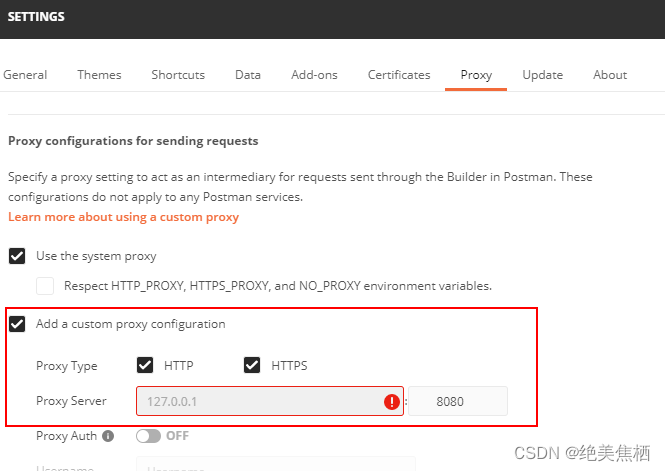The image size is (665, 471).
Task: Click the proxy port field showing 8080
Action: pyautogui.click(x=458, y=401)
